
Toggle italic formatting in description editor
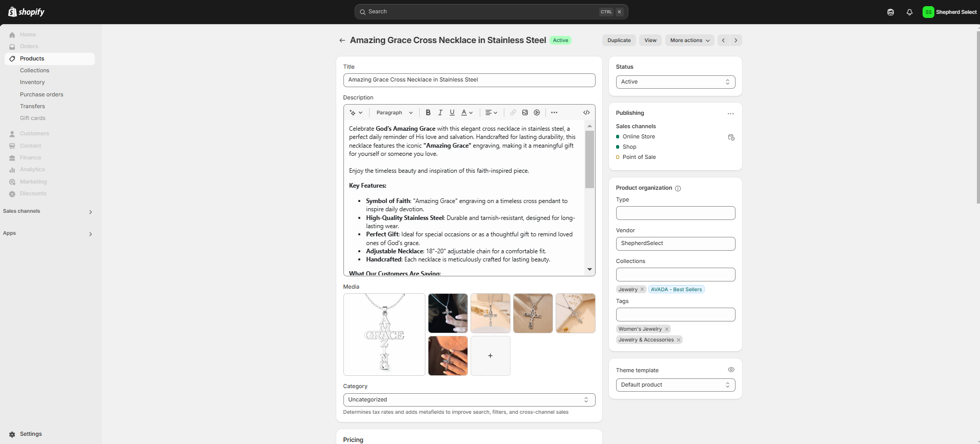[440, 113]
